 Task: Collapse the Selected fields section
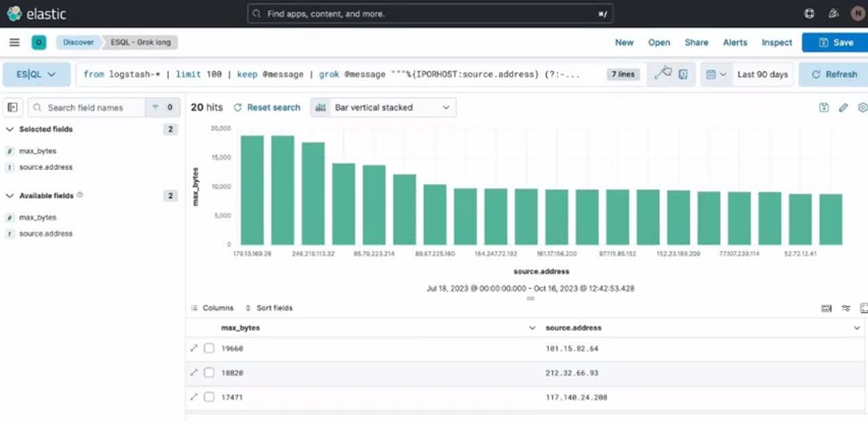click(x=9, y=129)
